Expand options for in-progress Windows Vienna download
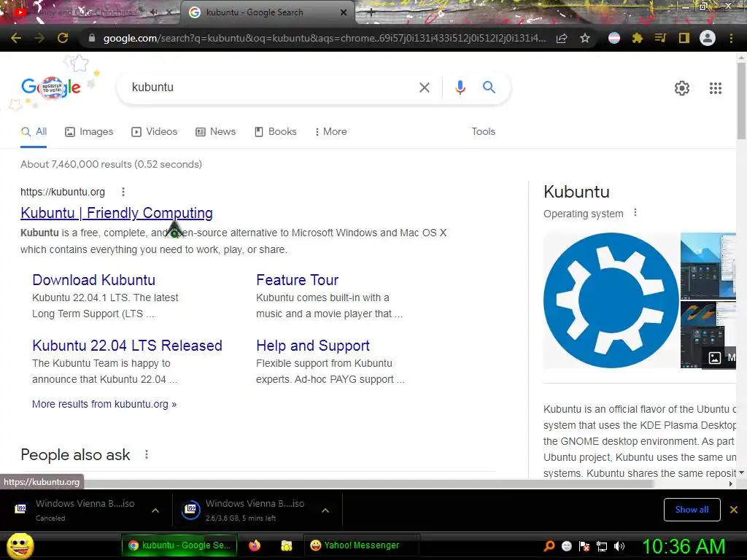The height and width of the screenshot is (560, 747). click(x=325, y=510)
